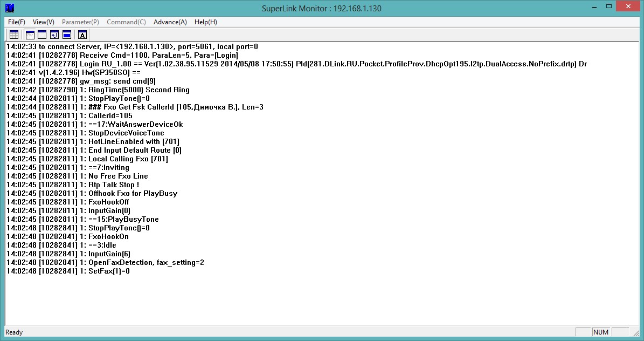The height and width of the screenshot is (341, 644).
Task: Activate the return-arrow toolbar icon
Action: (x=54, y=35)
